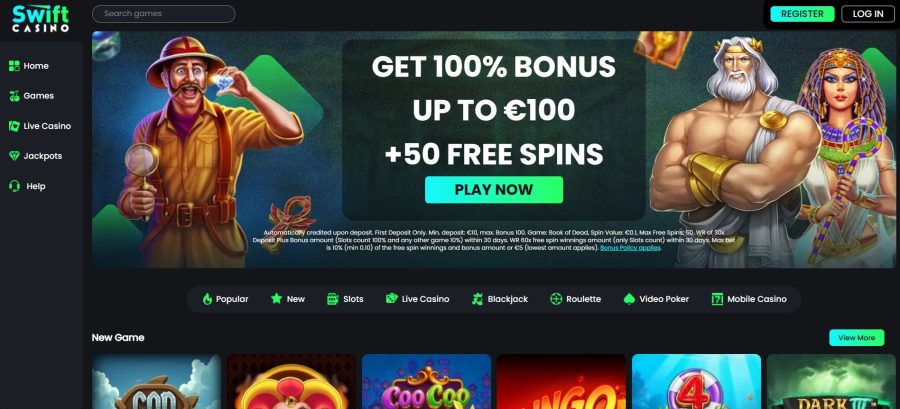Select the Popular flame icon

click(x=207, y=299)
